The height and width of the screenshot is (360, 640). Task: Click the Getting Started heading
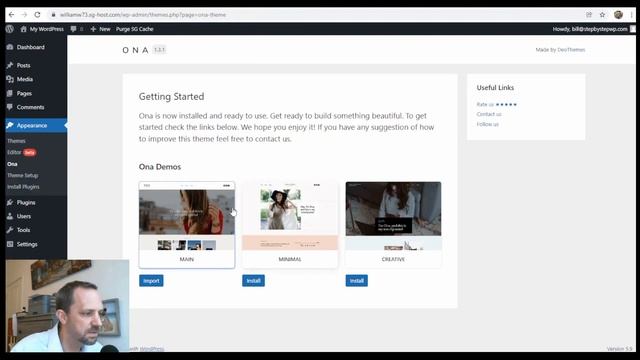click(x=171, y=97)
